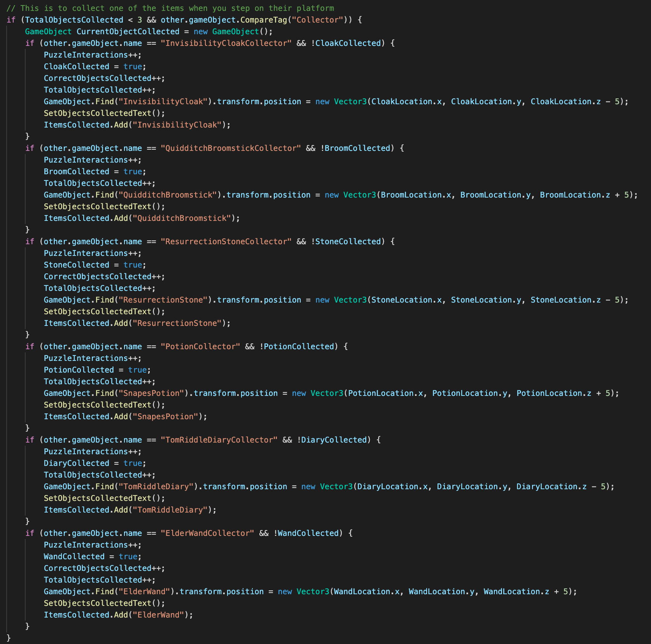Screen dimensions: 651x644
Task: Click the "SnapesPotion" string in GameObject.Find
Action: pos(151,393)
